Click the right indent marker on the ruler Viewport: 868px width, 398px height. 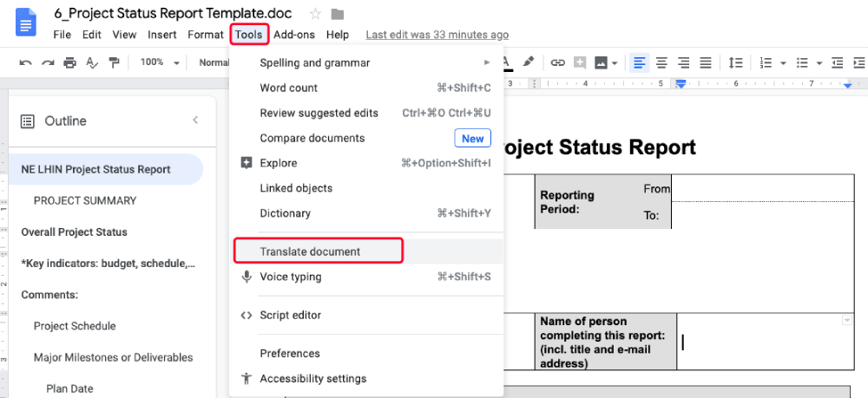pos(848,85)
